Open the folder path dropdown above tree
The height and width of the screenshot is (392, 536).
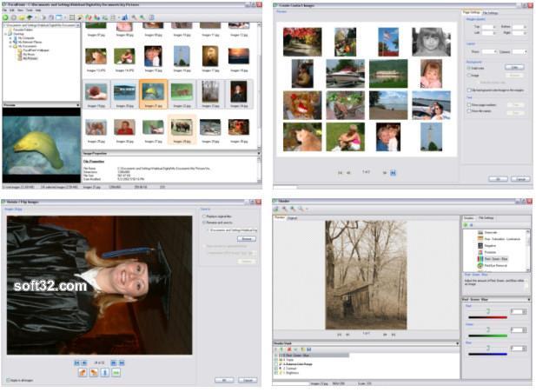[78, 25]
